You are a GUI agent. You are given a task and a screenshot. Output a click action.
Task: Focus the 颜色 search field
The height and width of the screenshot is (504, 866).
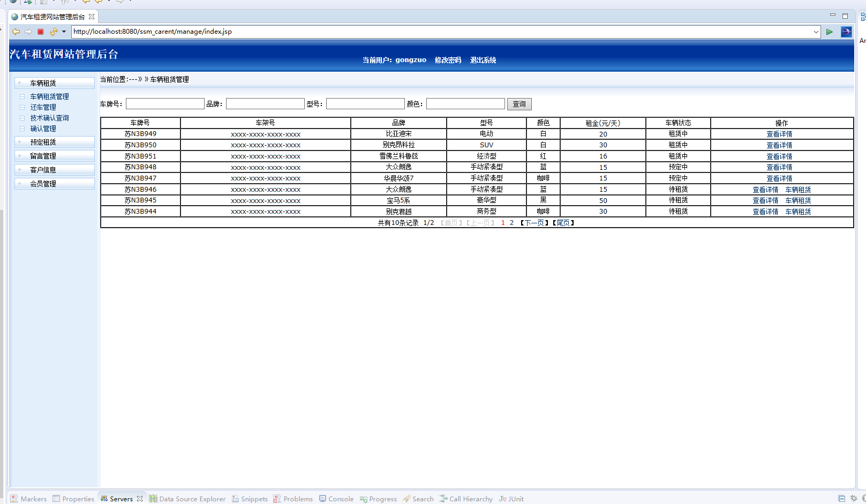(x=465, y=104)
